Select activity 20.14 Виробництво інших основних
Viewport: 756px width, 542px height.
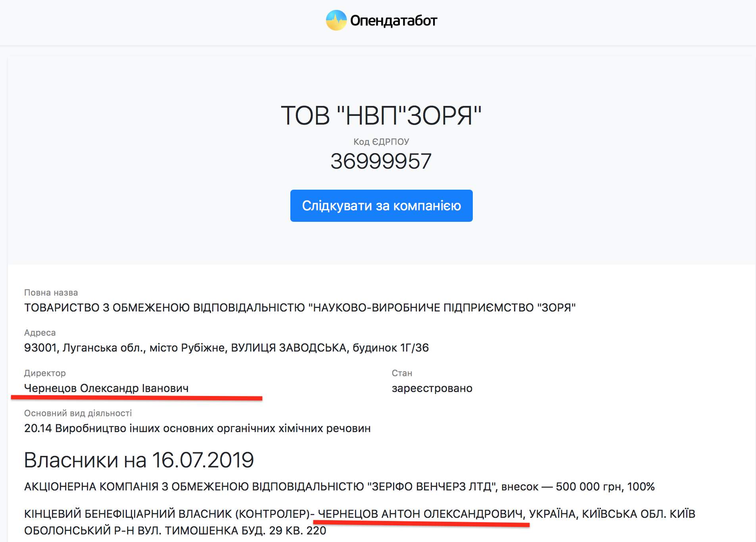[198, 428]
